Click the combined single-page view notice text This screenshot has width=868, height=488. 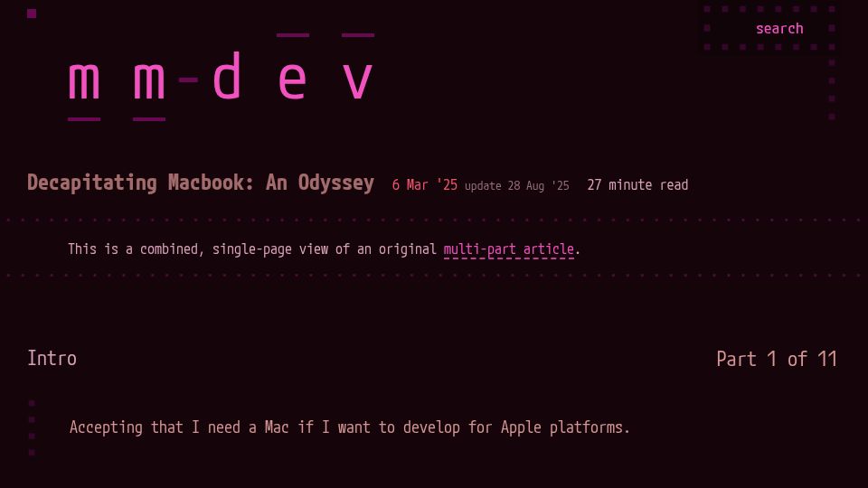(324, 249)
